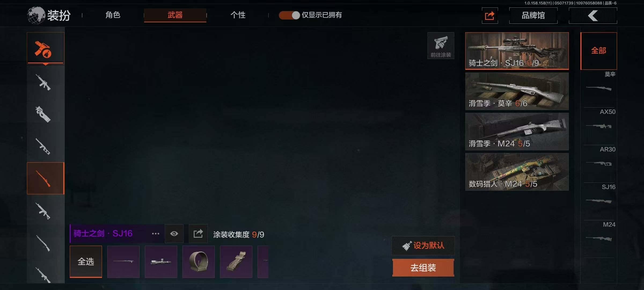Click the 去组装 button
Viewport: 644px width, 290px height.
click(x=423, y=267)
